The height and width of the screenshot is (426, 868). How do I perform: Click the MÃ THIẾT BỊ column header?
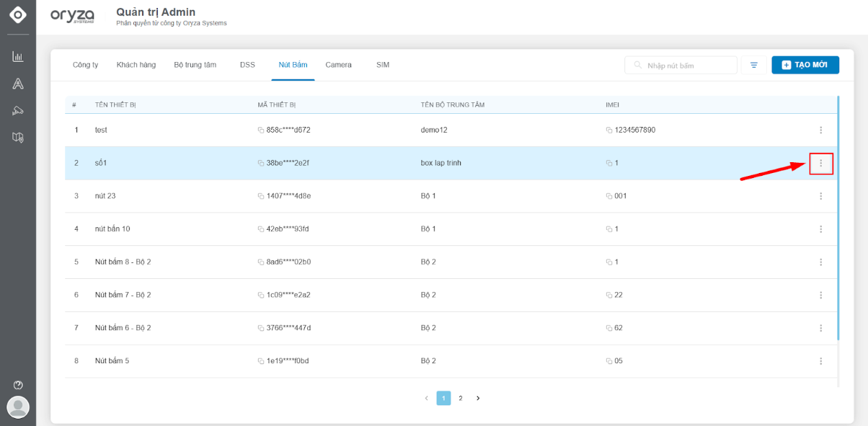tap(277, 105)
